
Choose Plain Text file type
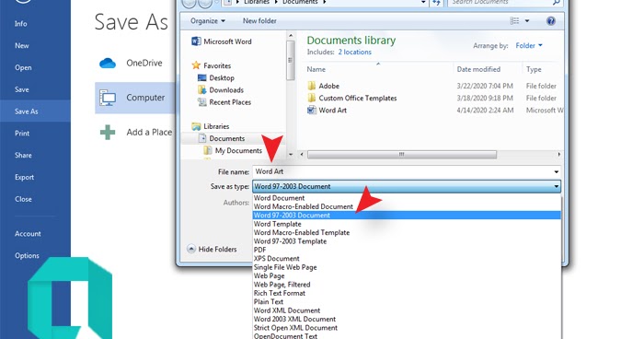tap(407, 301)
